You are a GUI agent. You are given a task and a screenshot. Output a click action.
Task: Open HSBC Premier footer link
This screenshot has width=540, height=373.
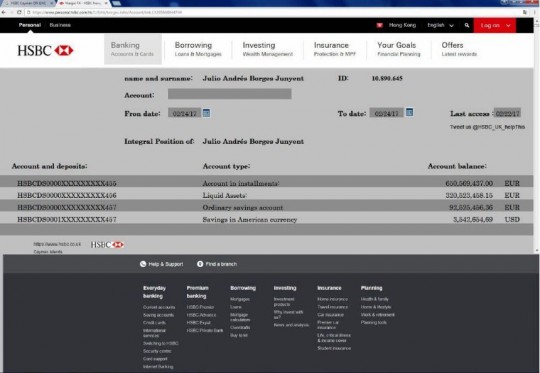tap(200, 307)
